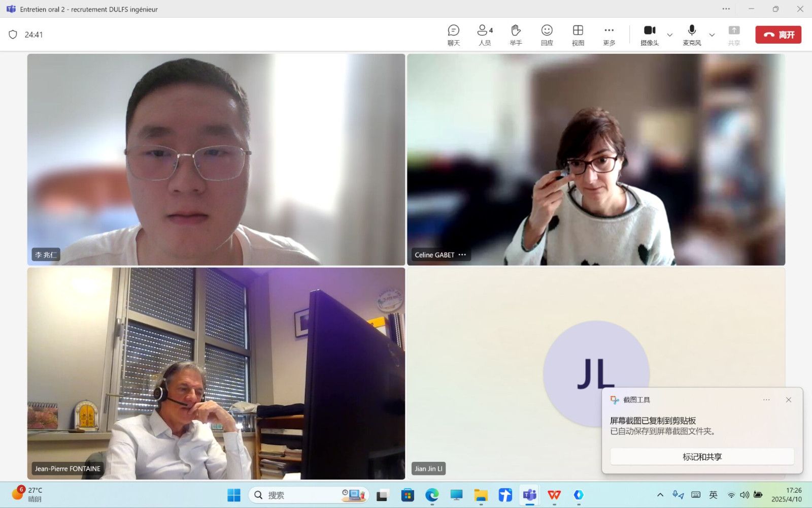Image resolution: width=812 pixels, height=508 pixels.
Task: Leave the meeting with the red 离开 button
Action: click(x=778, y=35)
